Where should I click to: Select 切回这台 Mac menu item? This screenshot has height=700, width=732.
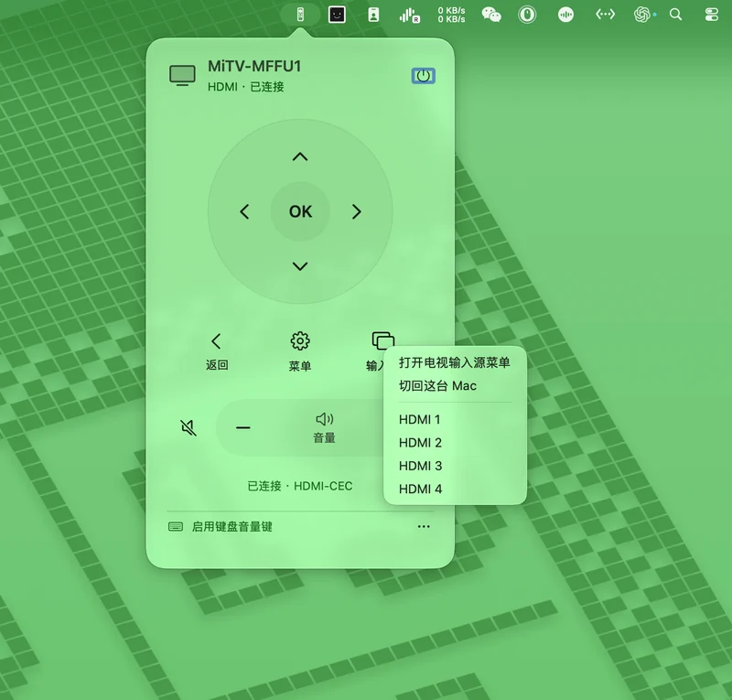point(437,386)
